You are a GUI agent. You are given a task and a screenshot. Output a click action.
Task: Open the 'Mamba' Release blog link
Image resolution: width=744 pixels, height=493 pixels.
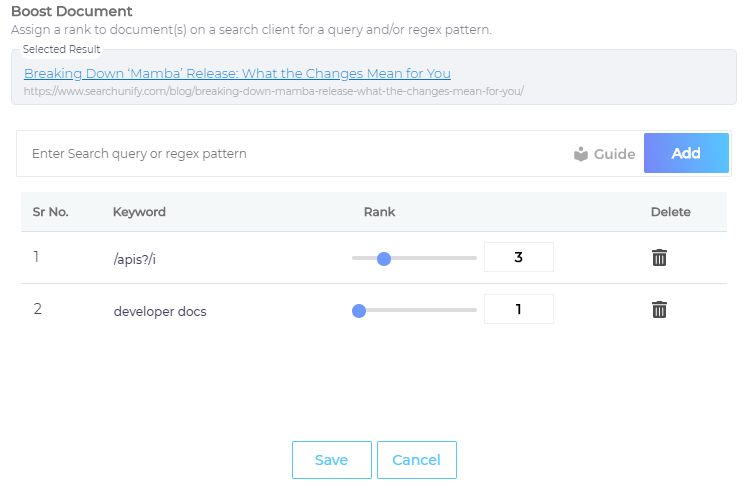pos(237,73)
